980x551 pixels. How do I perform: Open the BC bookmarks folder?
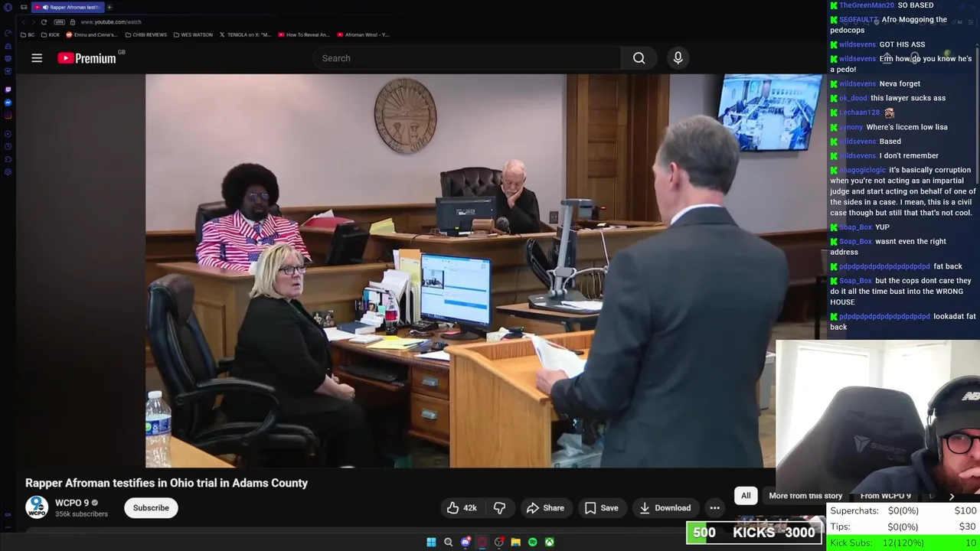(28, 34)
